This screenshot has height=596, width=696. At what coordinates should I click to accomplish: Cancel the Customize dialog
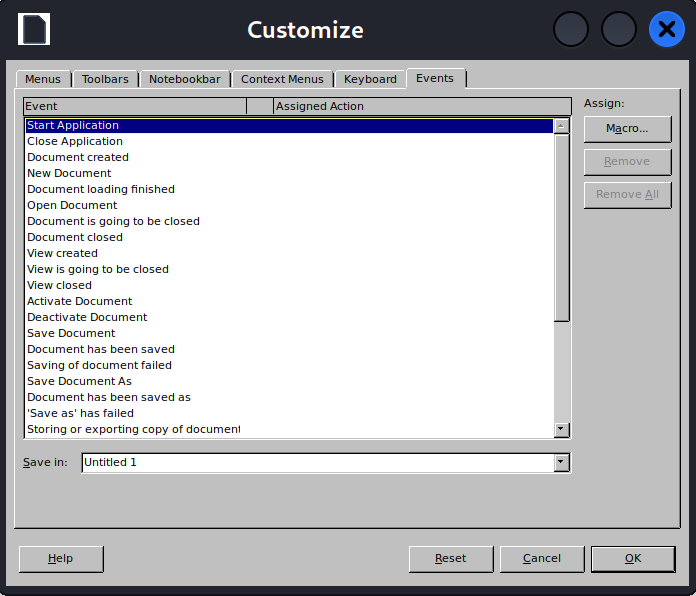[x=542, y=559]
